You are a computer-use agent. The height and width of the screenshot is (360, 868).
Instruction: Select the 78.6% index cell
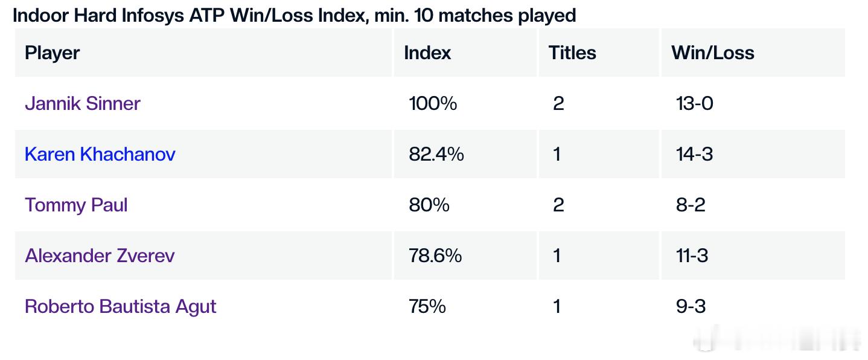435,256
